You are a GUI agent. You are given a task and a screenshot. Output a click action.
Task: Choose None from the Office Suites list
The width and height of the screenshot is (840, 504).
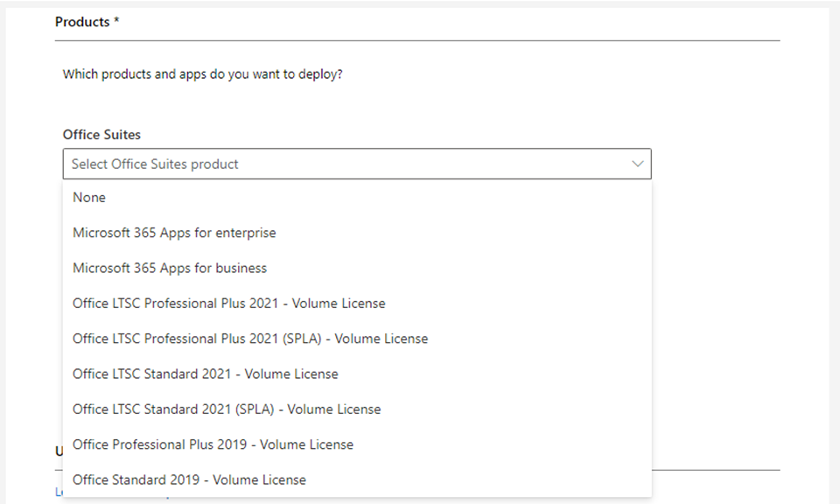pyautogui.click(x=357, y=198)
